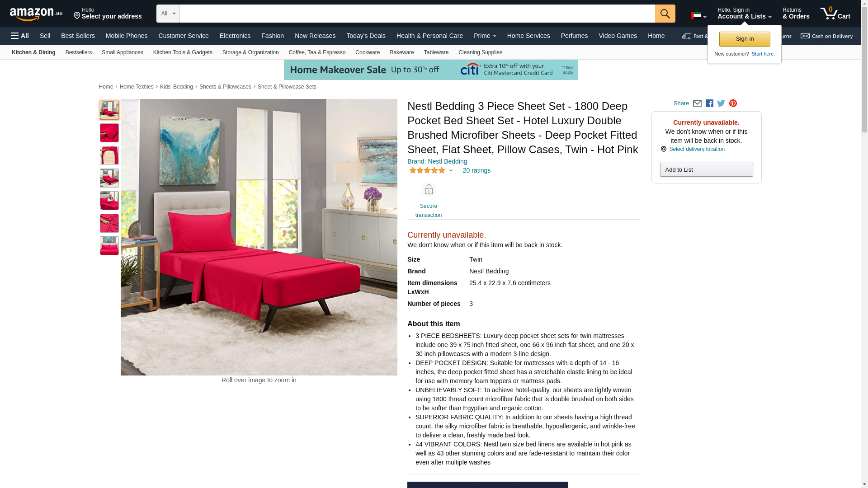Image resolution: width=868 pixels, height=488 pixels.
Task: Open the Prime menu dropdown
Action: point(485,36)
